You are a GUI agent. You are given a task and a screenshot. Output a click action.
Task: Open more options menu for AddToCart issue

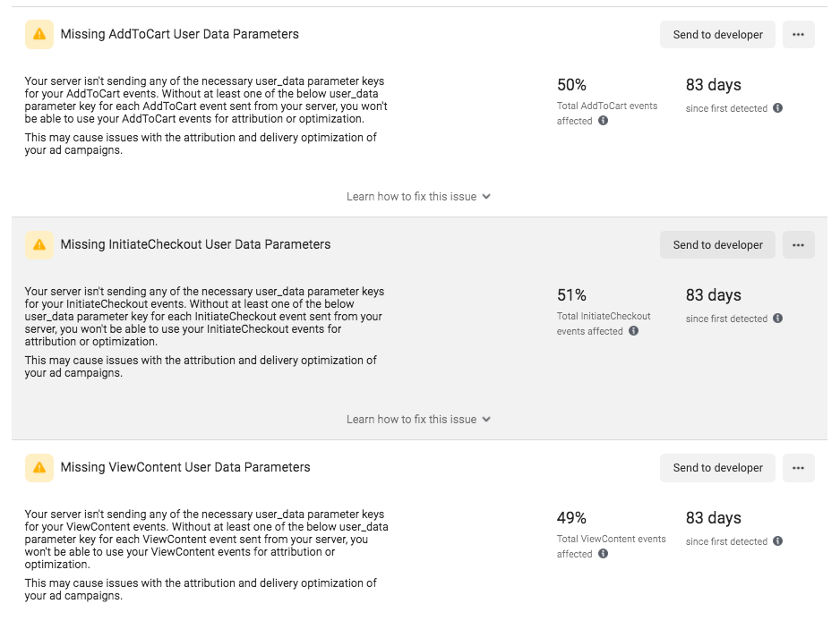click(798, 34)
